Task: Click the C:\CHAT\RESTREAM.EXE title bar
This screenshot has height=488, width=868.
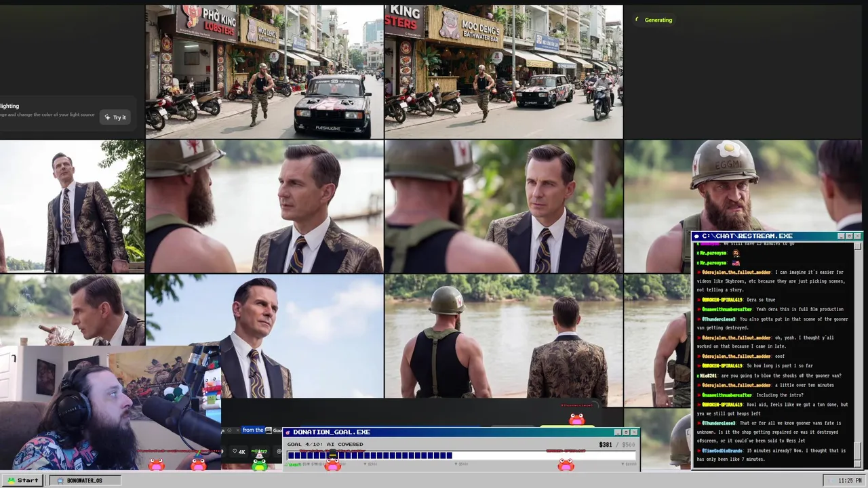Action: click(x=776, y=236)
